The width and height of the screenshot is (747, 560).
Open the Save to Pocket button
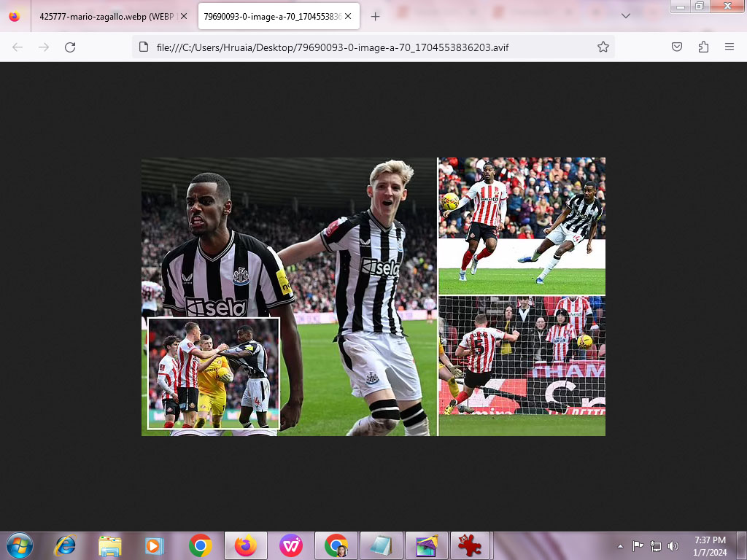pyautogui.click(x=677, y=47)
